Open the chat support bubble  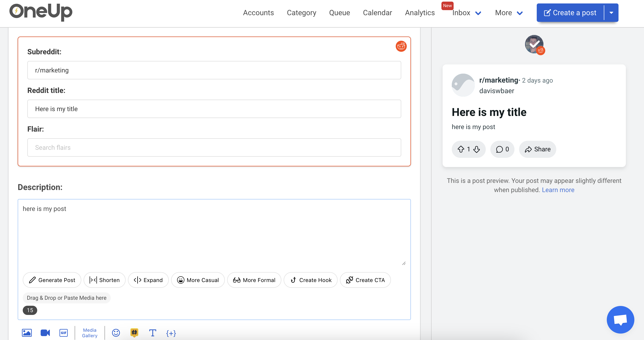620,320
